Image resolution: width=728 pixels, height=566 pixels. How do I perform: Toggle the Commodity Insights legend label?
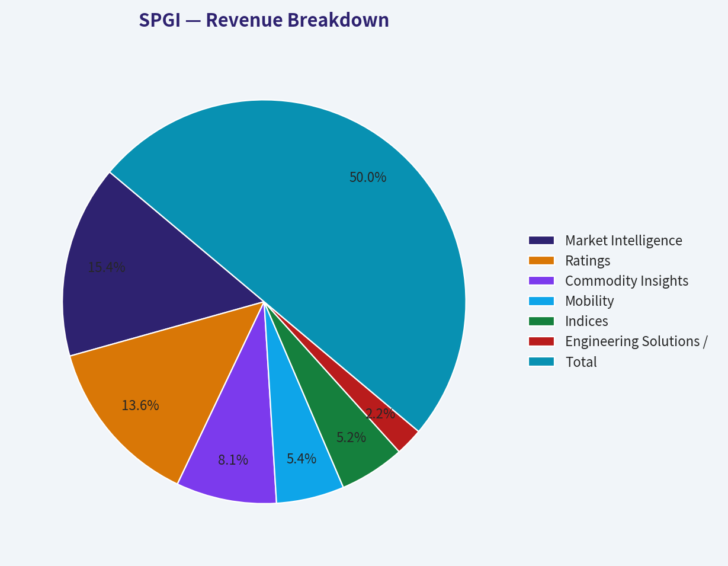tap(627, 280)
